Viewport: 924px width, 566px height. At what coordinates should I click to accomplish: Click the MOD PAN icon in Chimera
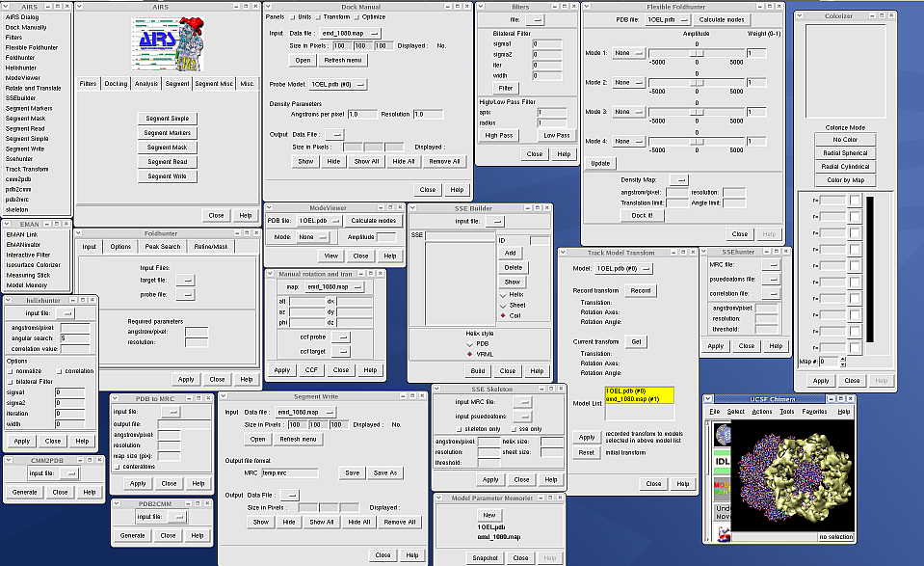click(722, 488)
